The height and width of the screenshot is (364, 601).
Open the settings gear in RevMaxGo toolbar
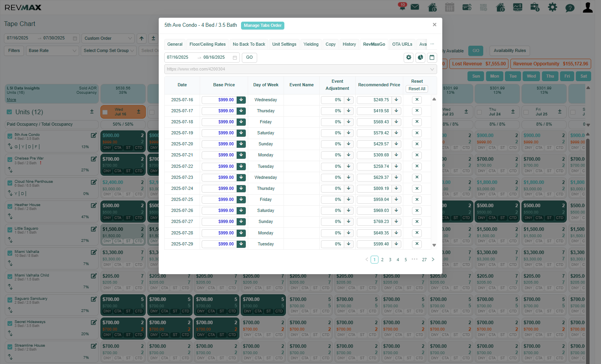click(409, 58)
